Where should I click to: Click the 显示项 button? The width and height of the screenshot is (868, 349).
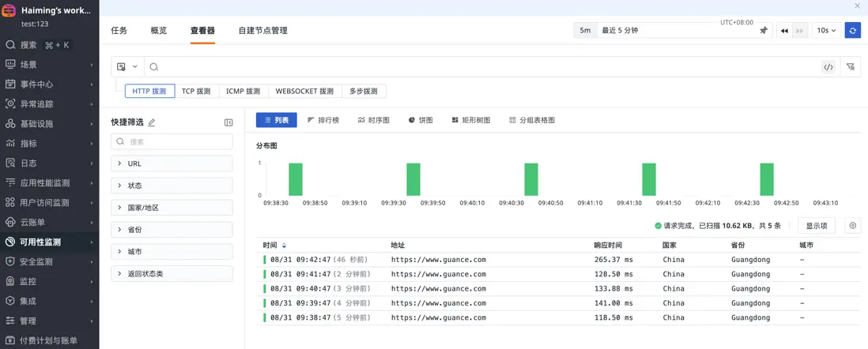(x=816, y=226)
